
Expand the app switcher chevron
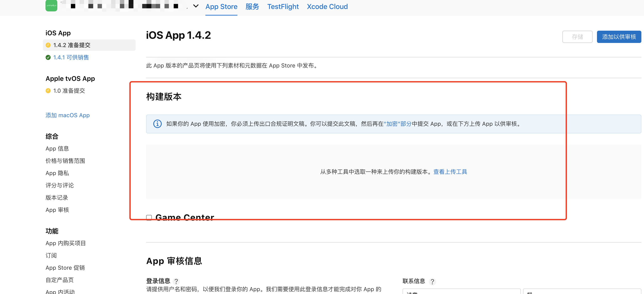click(196, 6)
